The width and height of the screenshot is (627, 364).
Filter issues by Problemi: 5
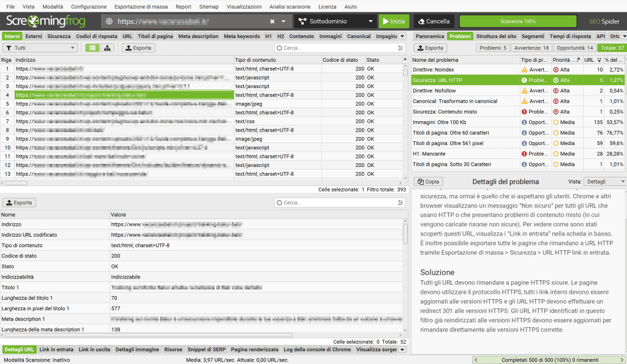coord(493,48)
